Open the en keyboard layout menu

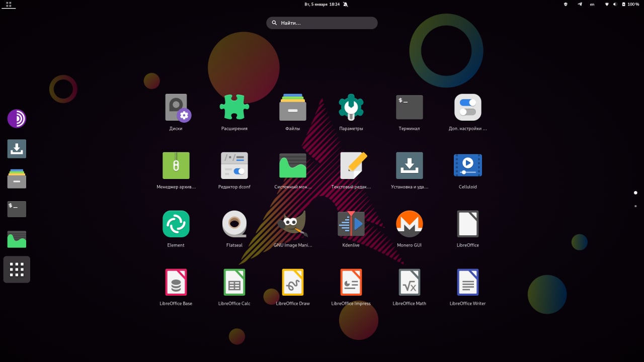coord(592,4)
